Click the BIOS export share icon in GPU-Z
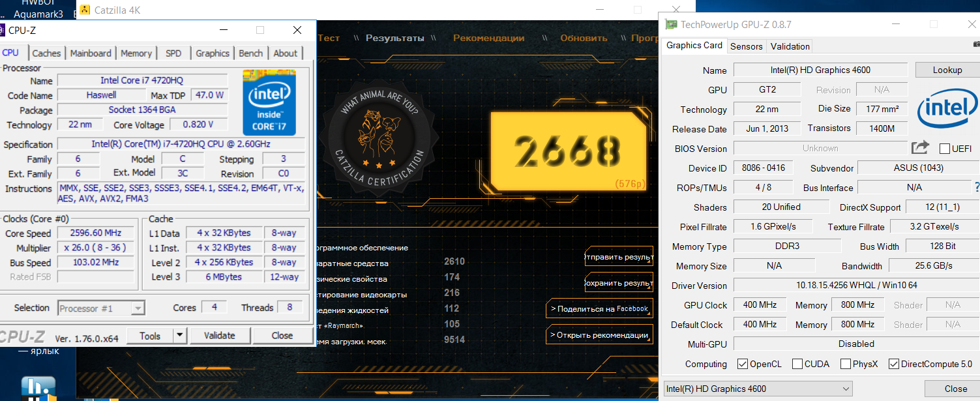This screenshot has height=401, width=980. pos(919,148)
